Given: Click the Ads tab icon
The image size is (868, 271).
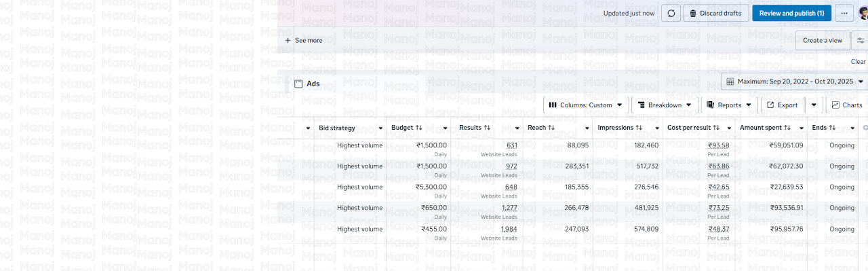Looking at the screenshot, I should click(x=298, y=84).
